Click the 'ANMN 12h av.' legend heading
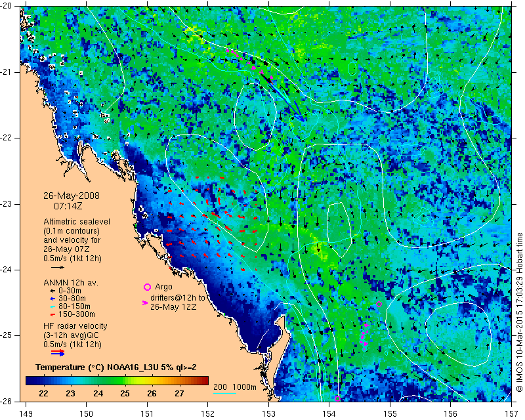525x420 pixels. point(71,283)
